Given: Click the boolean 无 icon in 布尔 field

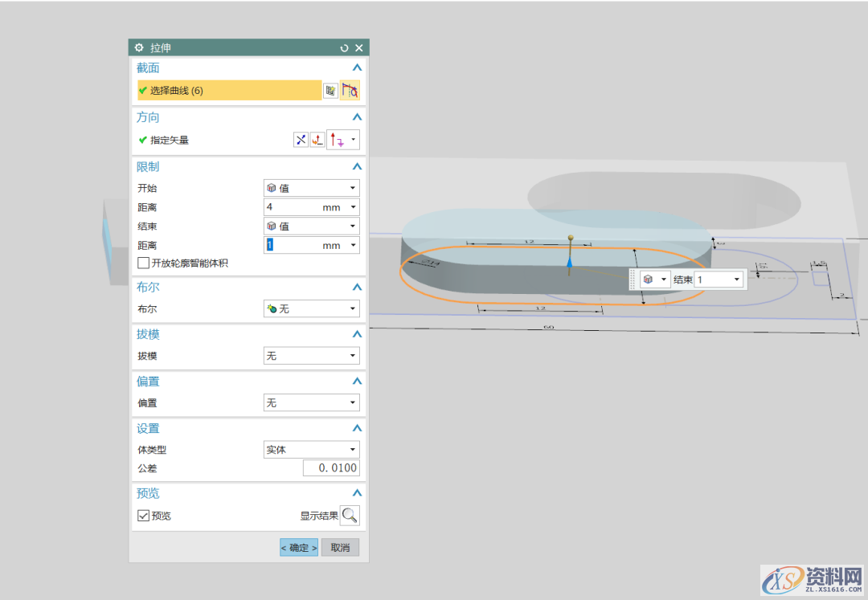Looking at the screenshot, I should [x=272, y=308].
